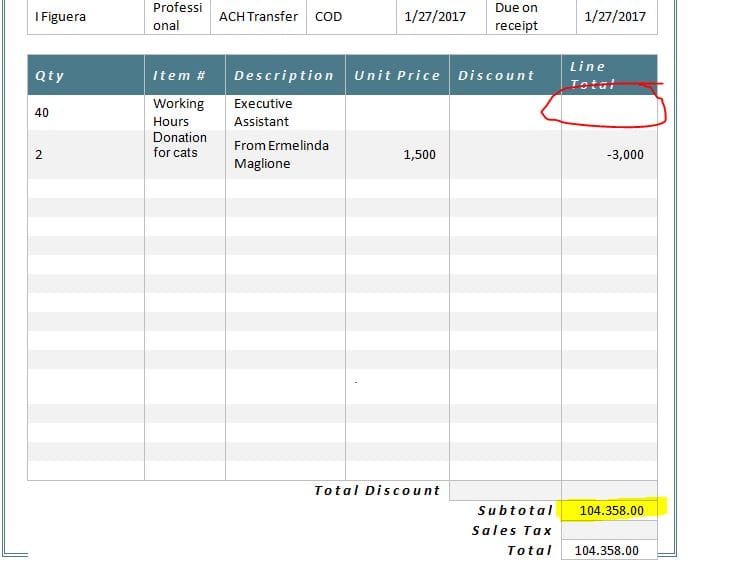Viewport: 733px width, 563px height.
Task: Click the -3,000 line total cell
Action: click(609, 155)
